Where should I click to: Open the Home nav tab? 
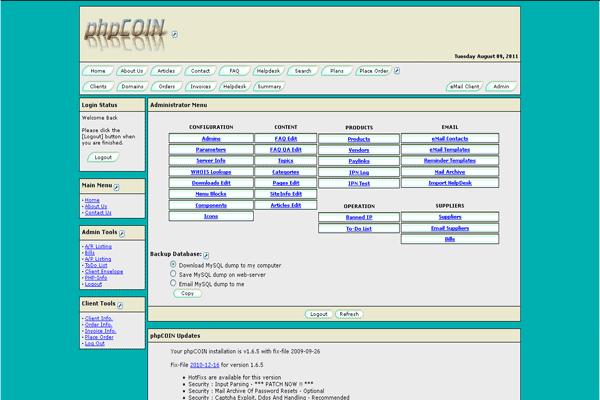point(98,71)
